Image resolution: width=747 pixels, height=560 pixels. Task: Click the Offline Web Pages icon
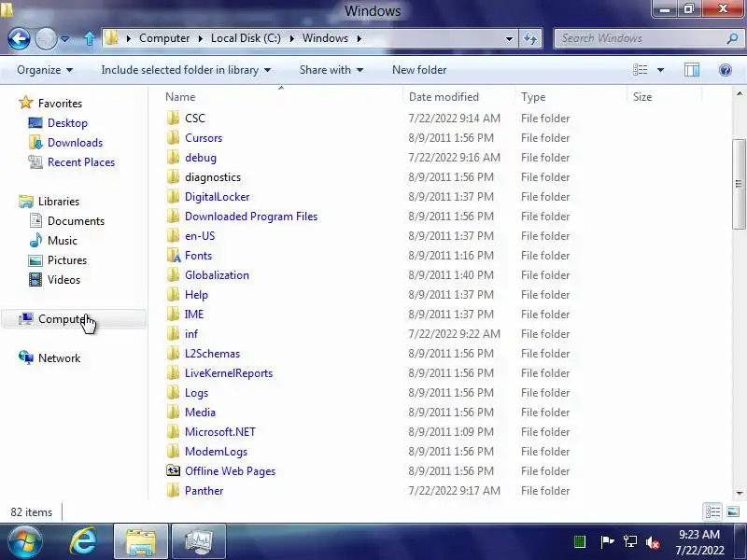[x=174, y=470]
